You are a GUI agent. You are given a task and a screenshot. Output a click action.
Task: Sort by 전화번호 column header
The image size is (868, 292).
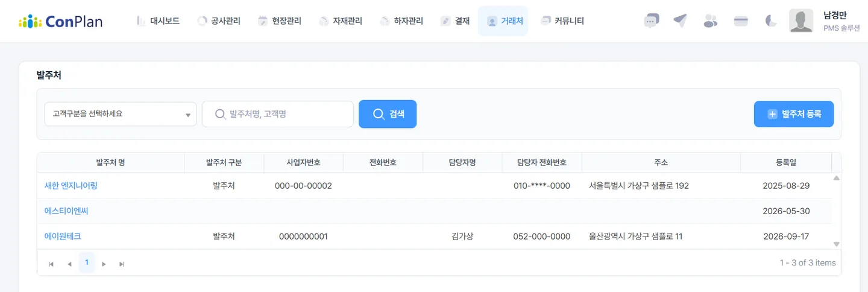pos(383,163)
